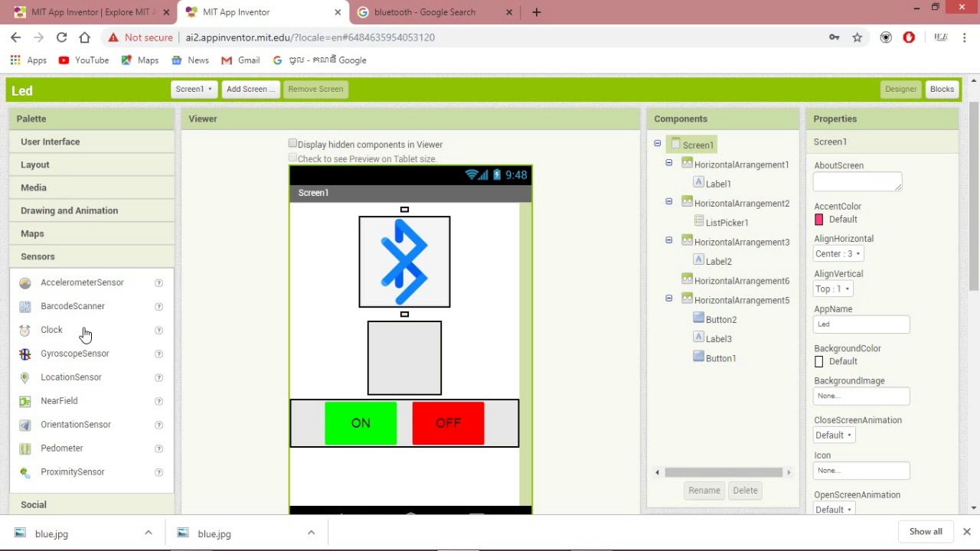Click the Components panel horizontal scrollbar
This screenshot has width=980, height=551.
[x=724, y=472]
